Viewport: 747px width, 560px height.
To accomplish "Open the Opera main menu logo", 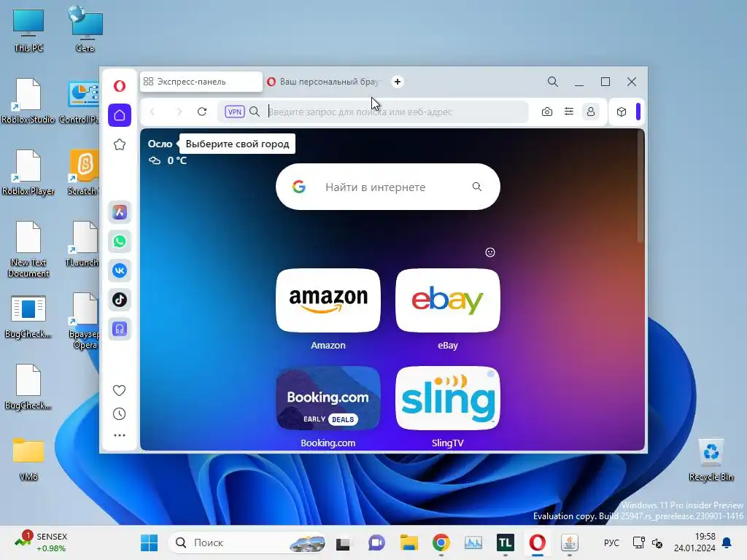I will [120, 86].
